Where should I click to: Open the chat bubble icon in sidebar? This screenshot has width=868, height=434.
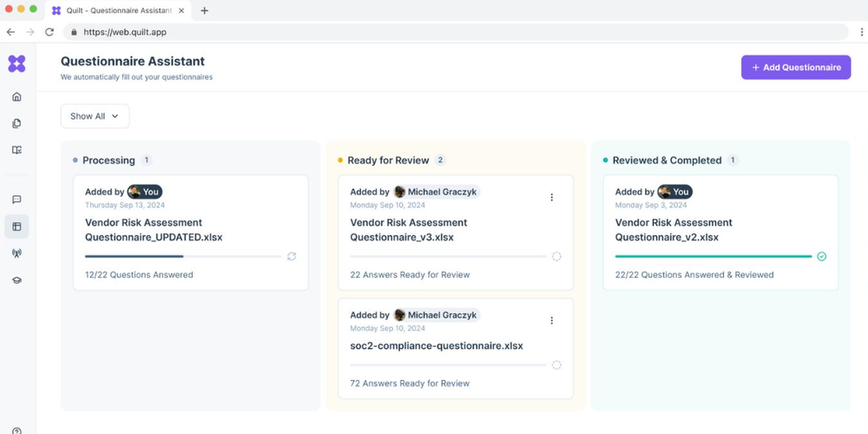[16, 200]
